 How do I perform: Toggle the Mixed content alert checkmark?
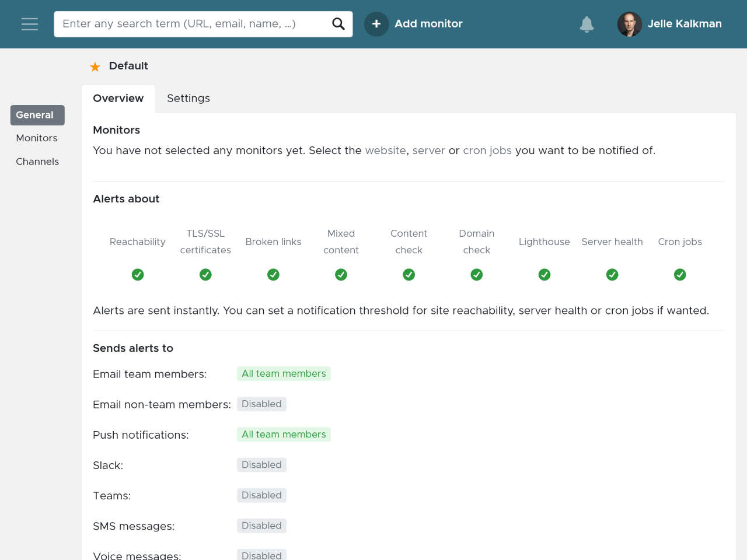click(x=341, y=274)
